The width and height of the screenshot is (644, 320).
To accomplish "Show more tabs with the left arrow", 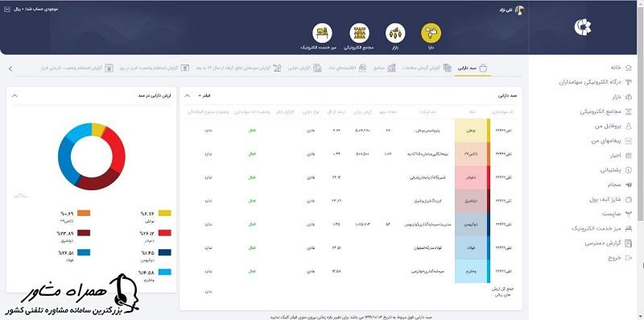I will (10, 69).
